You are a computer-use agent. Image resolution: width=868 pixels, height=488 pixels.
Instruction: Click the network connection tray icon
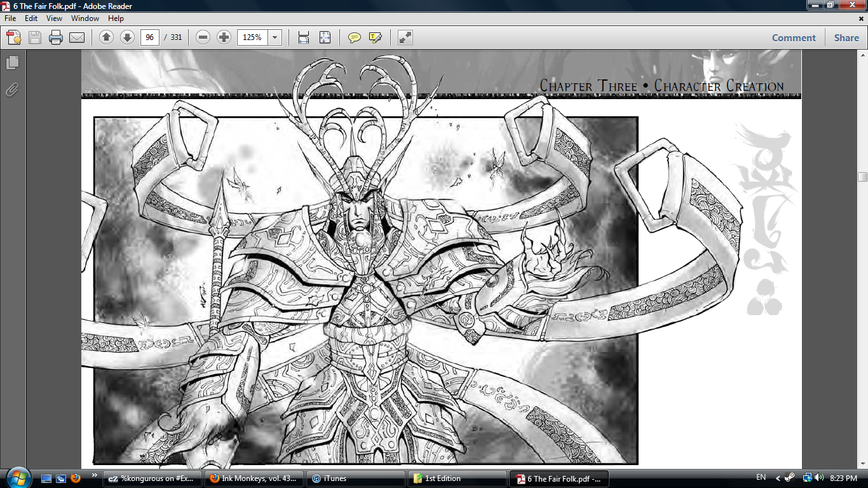[x=807, y=478]
